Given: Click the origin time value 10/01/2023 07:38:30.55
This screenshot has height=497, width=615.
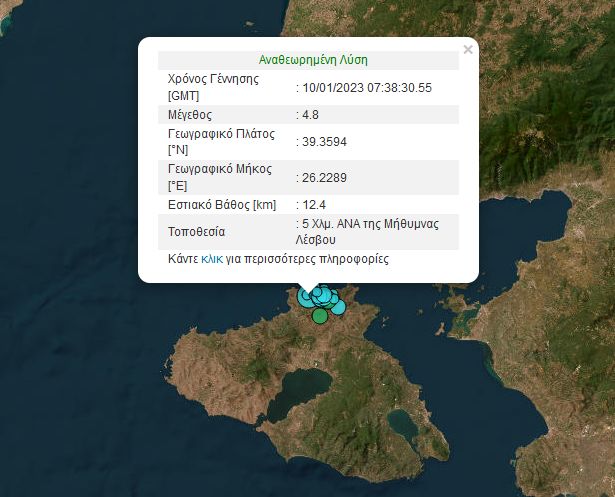Looking at the screenshot, I should pos(367,87).
